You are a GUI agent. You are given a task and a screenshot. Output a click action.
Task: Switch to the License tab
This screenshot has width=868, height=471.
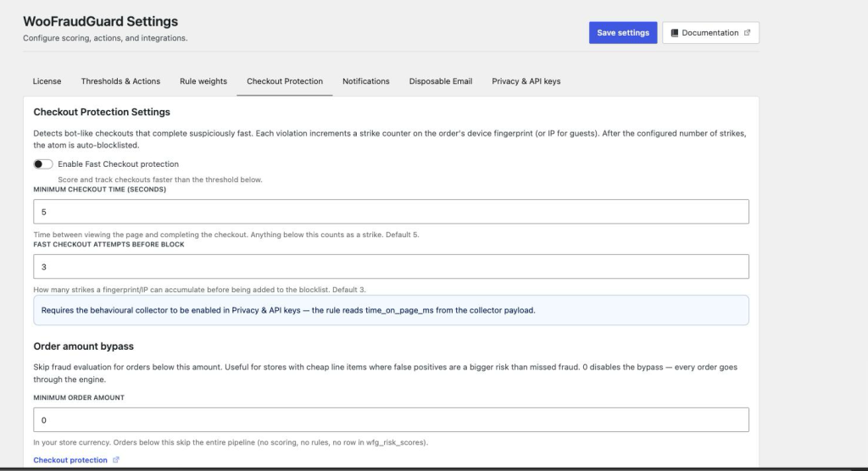pos(47,81)
